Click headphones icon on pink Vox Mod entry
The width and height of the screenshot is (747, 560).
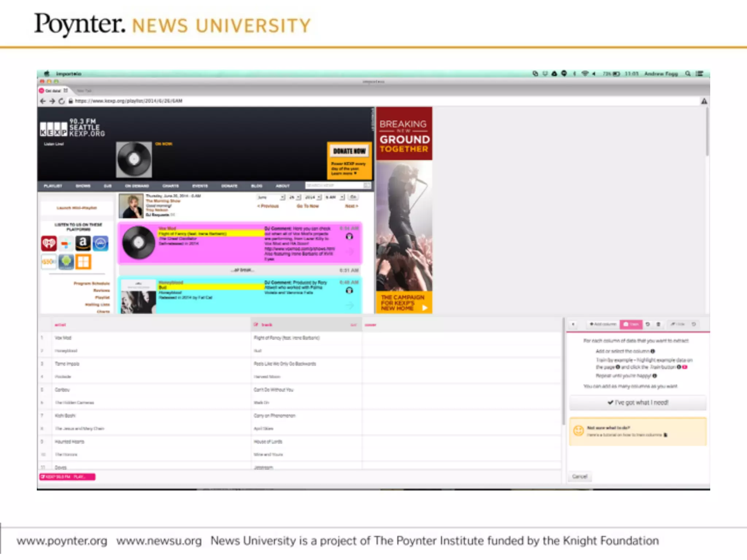click(x=349, y=237)
